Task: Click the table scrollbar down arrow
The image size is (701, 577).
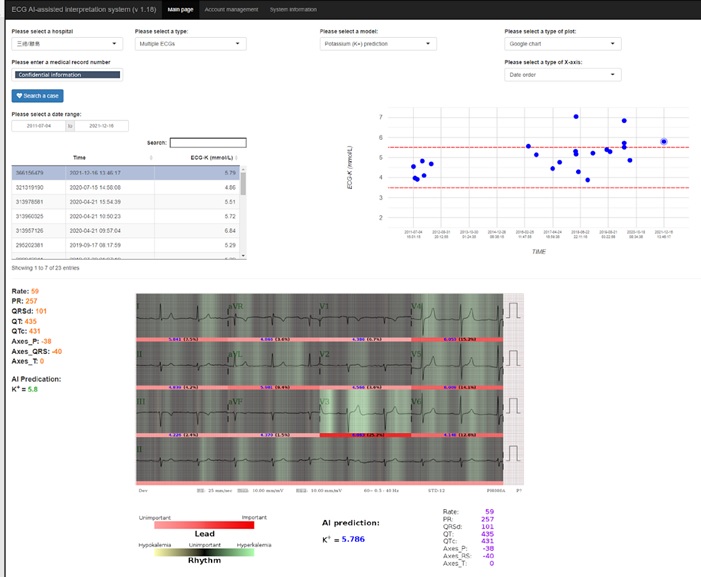Action: coord(243,256)
